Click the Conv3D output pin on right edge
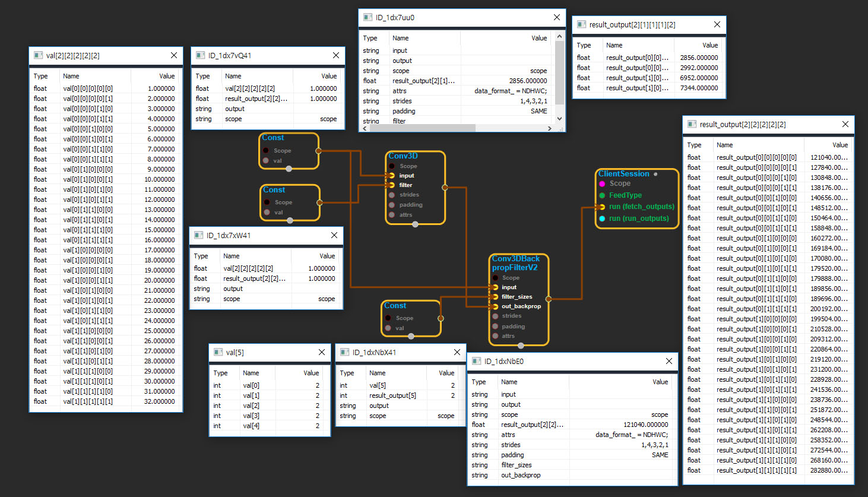Screen dimensions: 868x497 coord(445,188)
